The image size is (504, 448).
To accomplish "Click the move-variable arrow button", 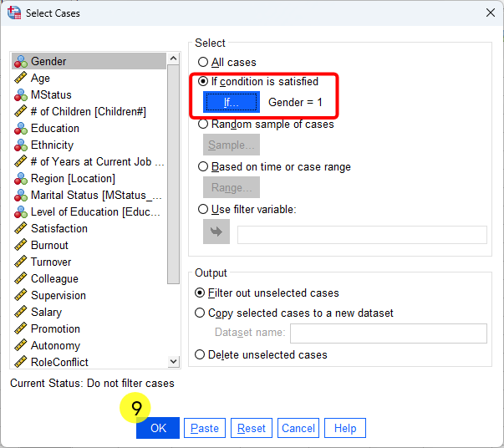I will point(216,232).
